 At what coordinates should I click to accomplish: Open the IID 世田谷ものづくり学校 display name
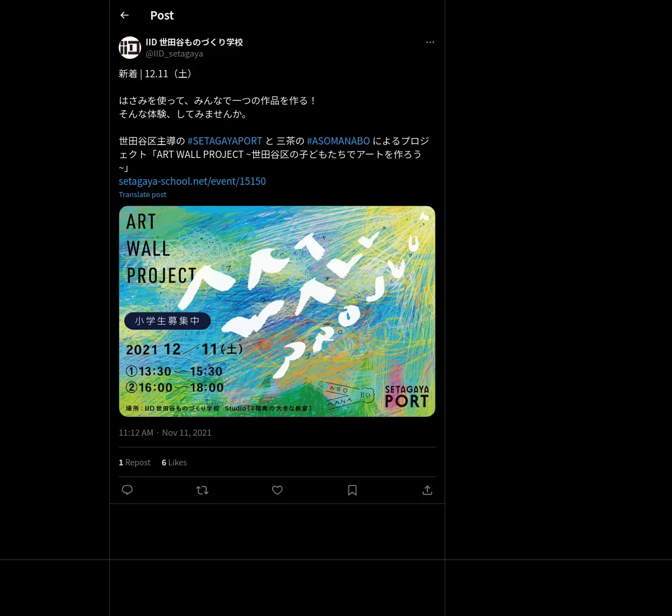[x=194, y=42]
